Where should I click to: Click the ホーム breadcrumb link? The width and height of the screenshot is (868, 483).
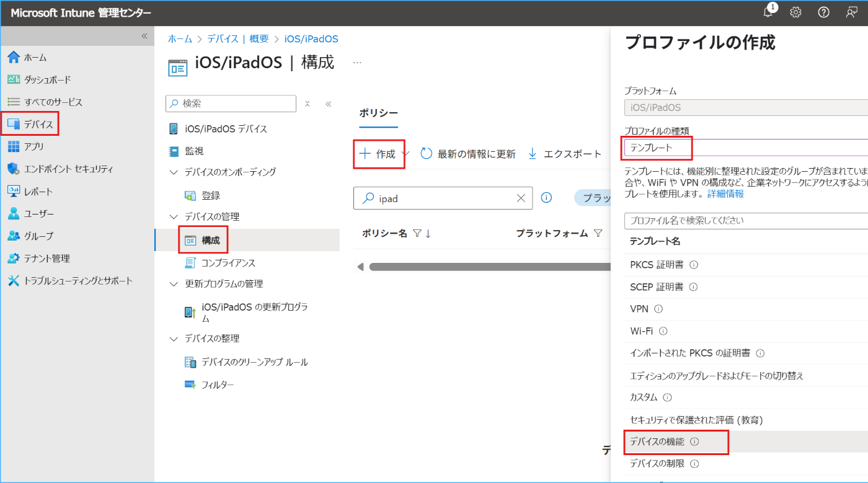pyautogui.click(x=180, y=38)
